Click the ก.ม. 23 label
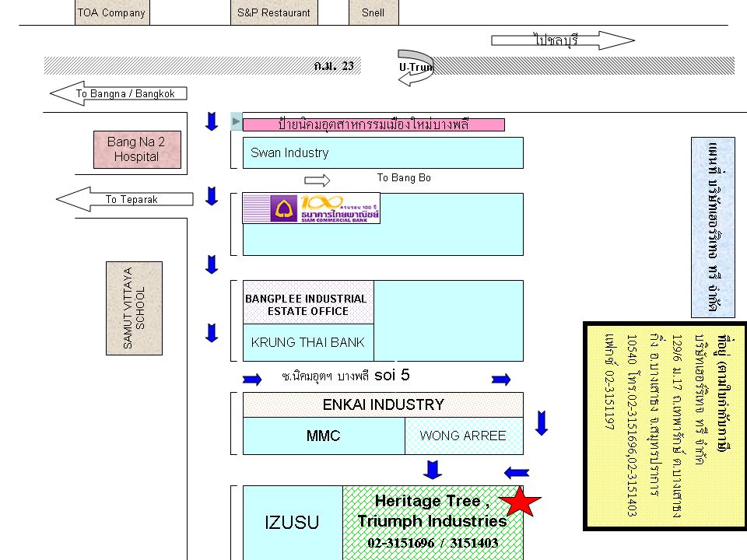 pyautogui.click(x=334, y=65)
